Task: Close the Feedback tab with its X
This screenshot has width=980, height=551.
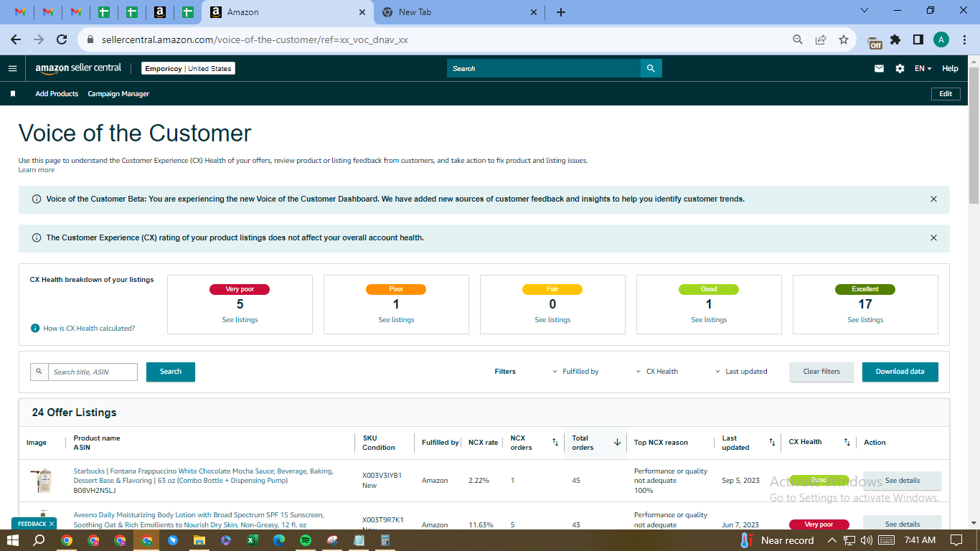Action: (x=52, y=524)
